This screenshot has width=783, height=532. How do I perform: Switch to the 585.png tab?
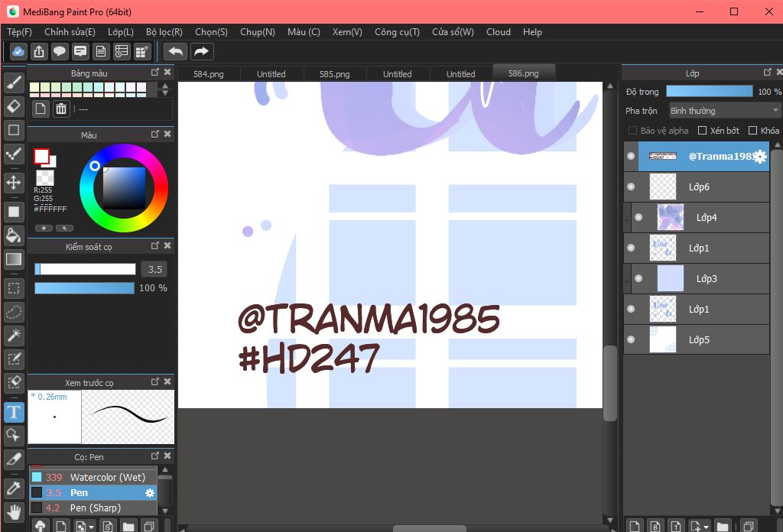click(335, 74)
